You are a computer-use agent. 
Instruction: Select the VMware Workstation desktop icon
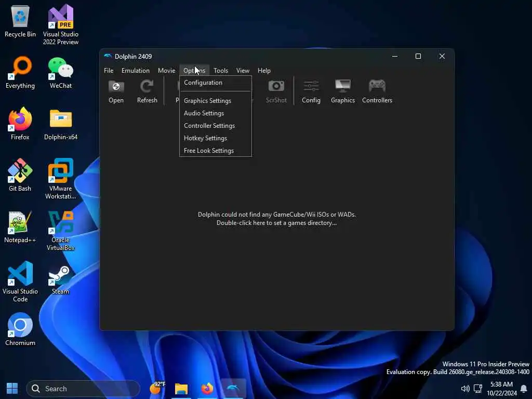tap(60, 179)
